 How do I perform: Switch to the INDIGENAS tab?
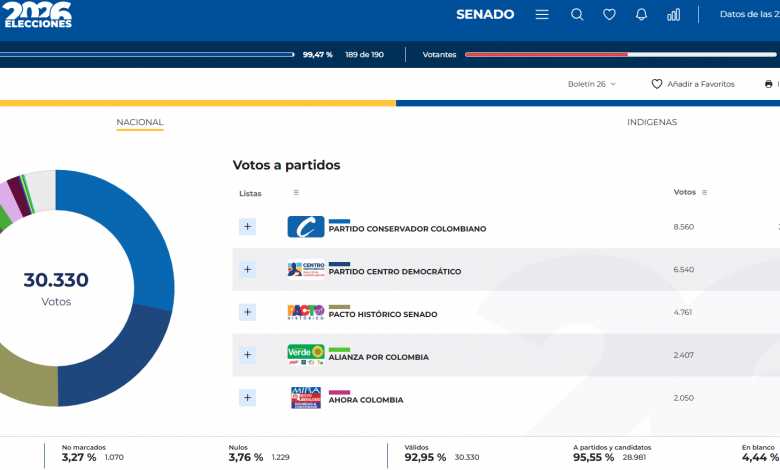point(652,122)
